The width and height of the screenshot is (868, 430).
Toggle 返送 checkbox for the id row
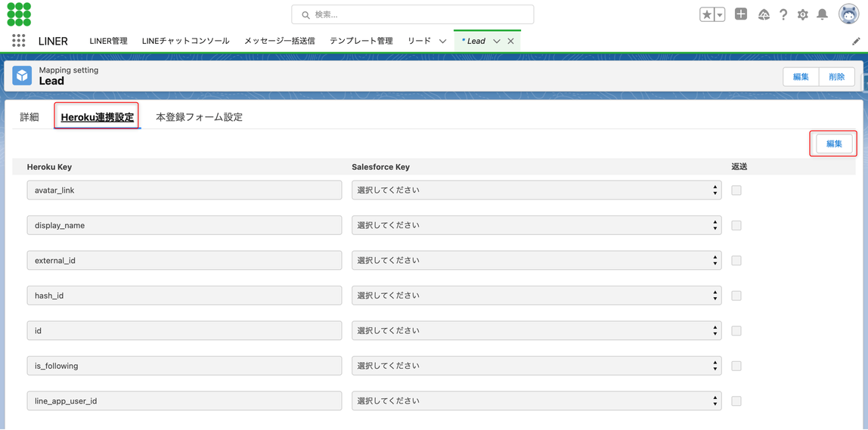pos(736,330)
